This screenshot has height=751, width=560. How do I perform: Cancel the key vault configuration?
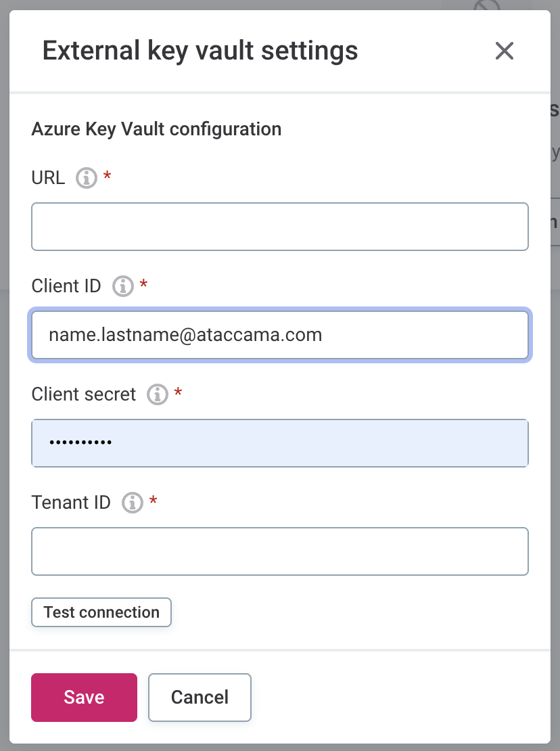(200, 698)
